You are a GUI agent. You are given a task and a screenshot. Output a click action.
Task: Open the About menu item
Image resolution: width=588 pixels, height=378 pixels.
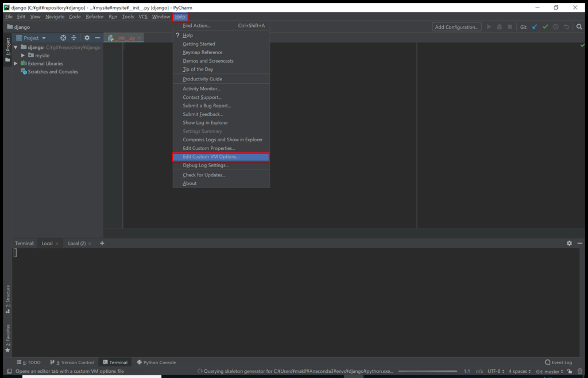pos(221,183)
